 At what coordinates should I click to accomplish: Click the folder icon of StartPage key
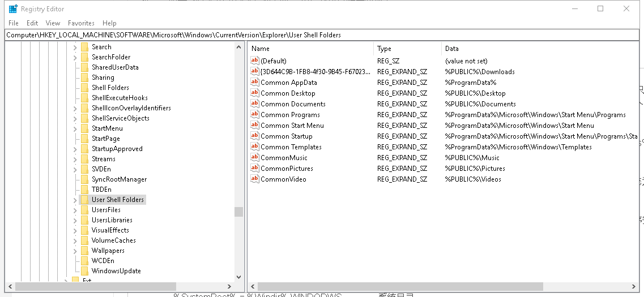(x=84, y=138)
